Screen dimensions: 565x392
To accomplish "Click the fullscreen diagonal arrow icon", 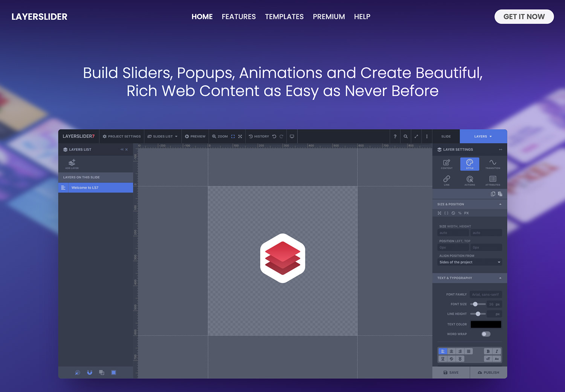I will pos(416,137).
